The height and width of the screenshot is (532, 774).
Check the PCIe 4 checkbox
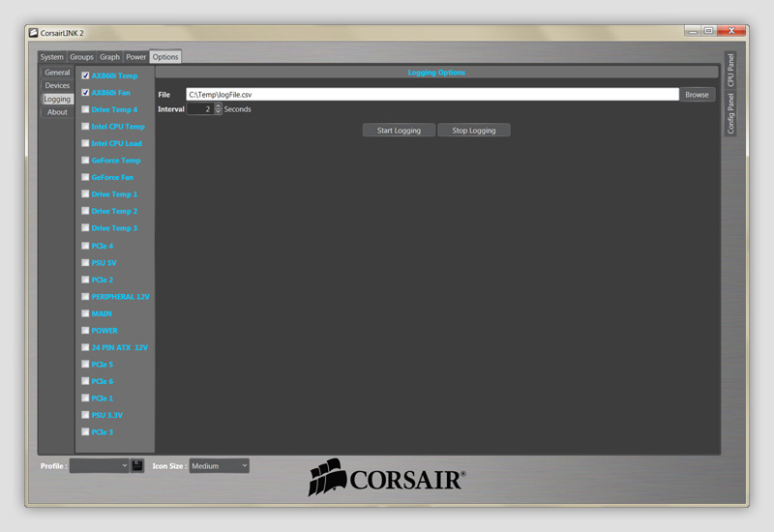[85, 246]
